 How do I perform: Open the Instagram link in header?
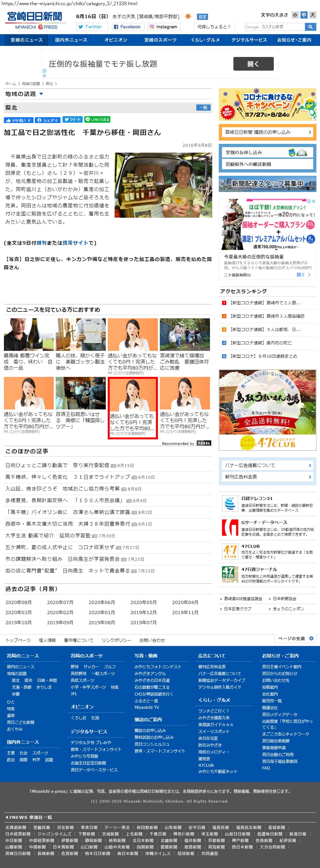point(163,27)
